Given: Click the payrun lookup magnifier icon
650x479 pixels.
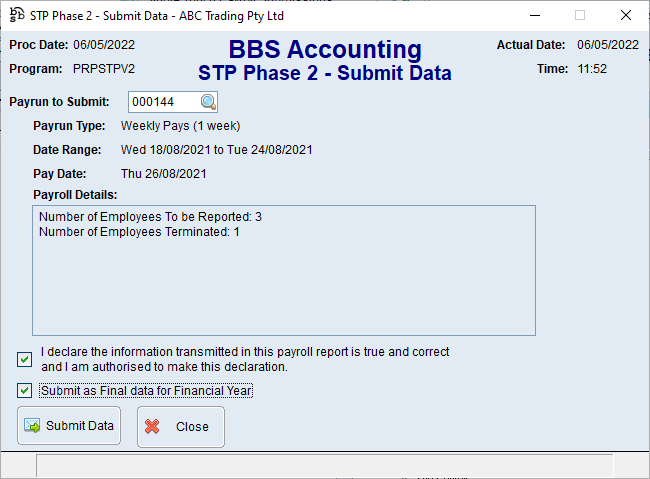Looking at the screenshot, I should coord(208,102).
